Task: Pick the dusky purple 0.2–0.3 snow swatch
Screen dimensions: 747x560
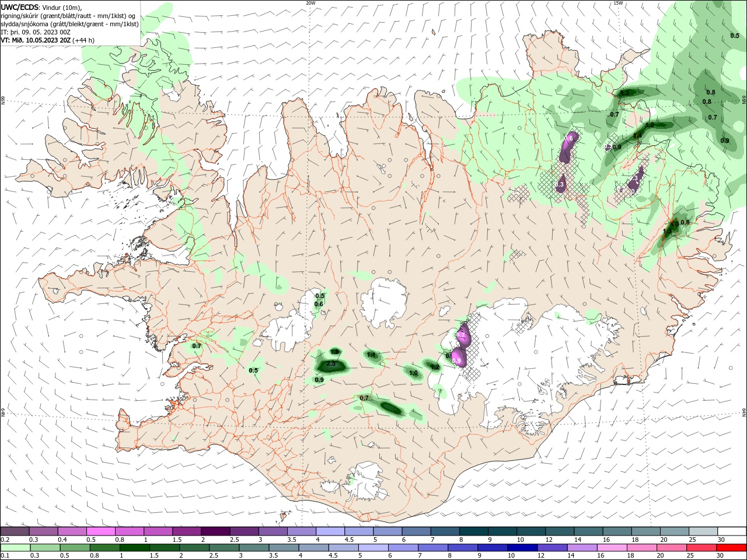Action: coord(15,531)
